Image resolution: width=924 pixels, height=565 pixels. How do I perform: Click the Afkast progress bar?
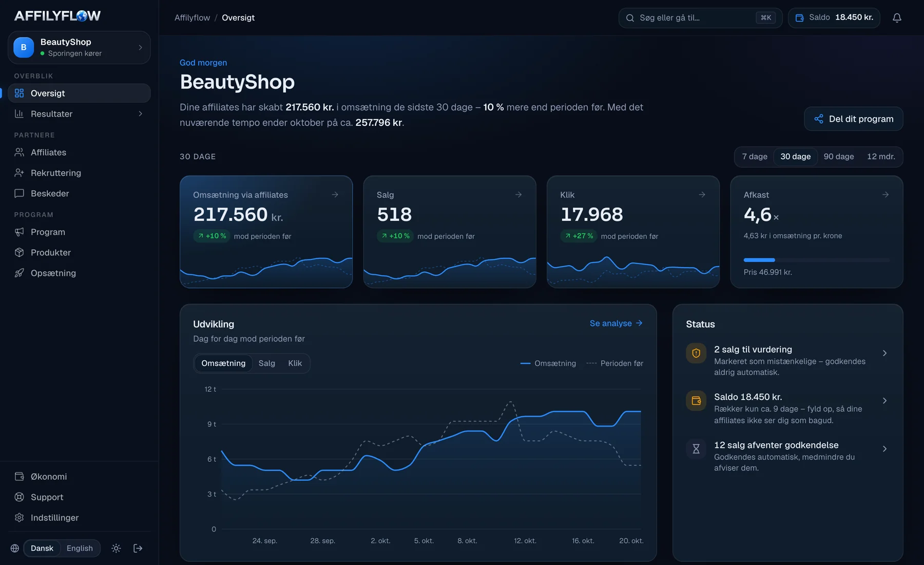coord(816,260)
